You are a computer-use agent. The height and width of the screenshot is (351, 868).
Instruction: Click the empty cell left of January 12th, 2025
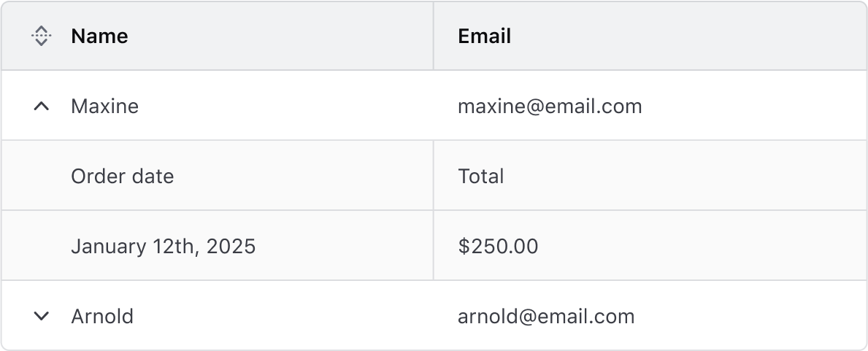[37, 246]
